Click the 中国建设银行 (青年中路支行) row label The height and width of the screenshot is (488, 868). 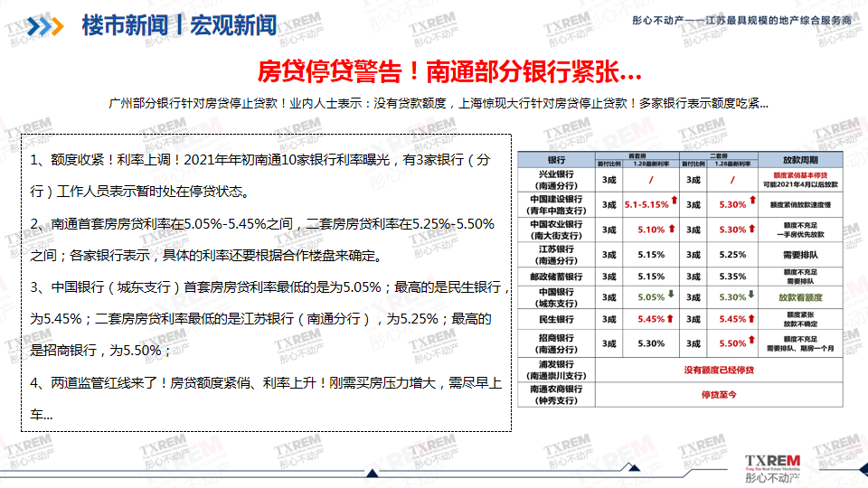556,205
